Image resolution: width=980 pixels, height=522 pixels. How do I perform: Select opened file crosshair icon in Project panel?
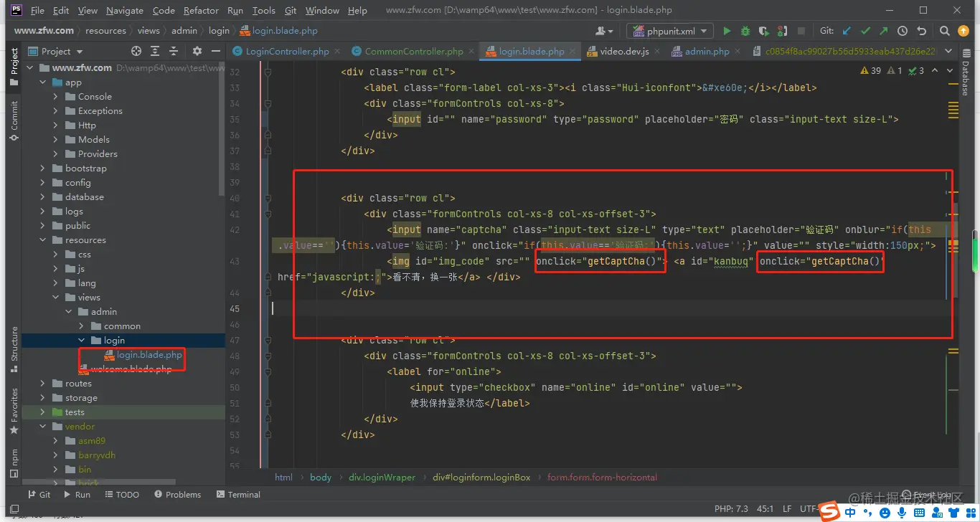tap(136, 51)
